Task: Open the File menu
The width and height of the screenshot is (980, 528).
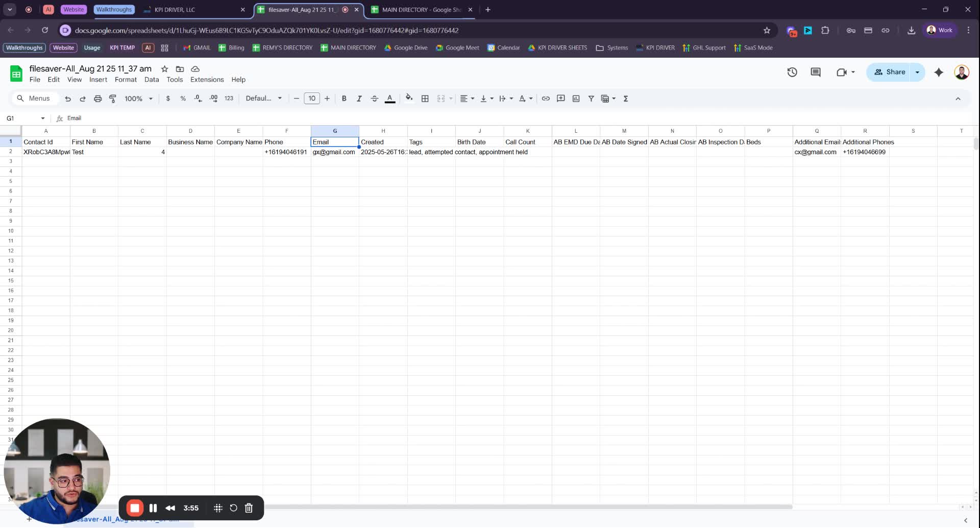Action: pyautogui.click(x=35, y=80)
